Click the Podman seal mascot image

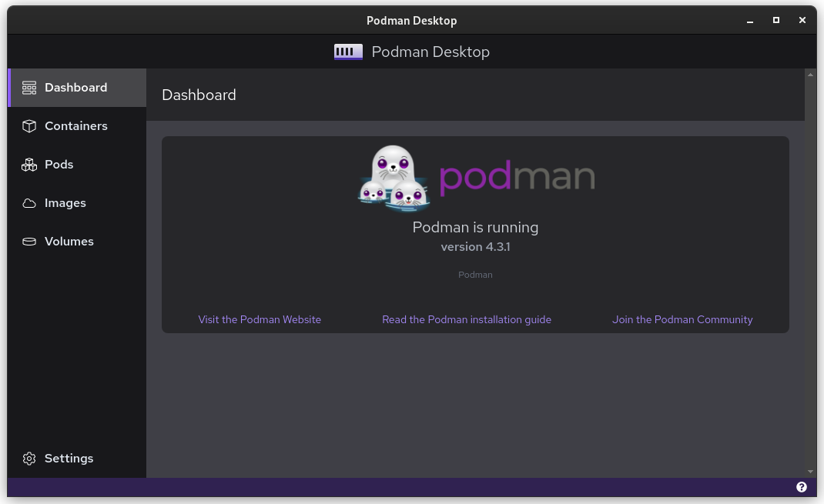(394, 178)
